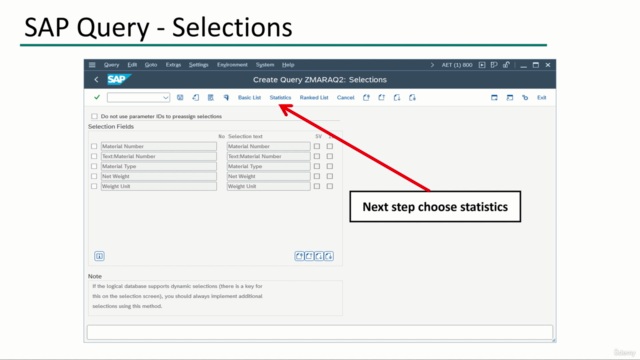The width and height of the screenshot is (640, 360).
Task: Click the play-in-box icon beside AET (1) 800
Action: (x=482, y=65)
